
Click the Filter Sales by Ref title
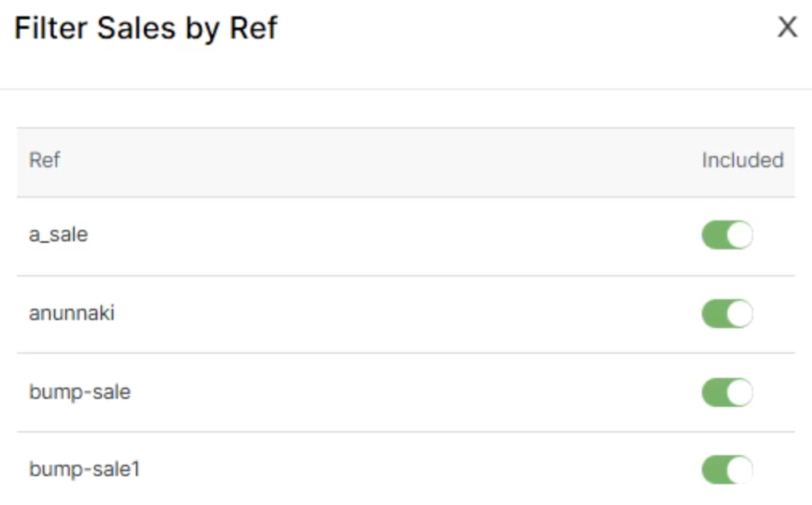coord(146,28)
